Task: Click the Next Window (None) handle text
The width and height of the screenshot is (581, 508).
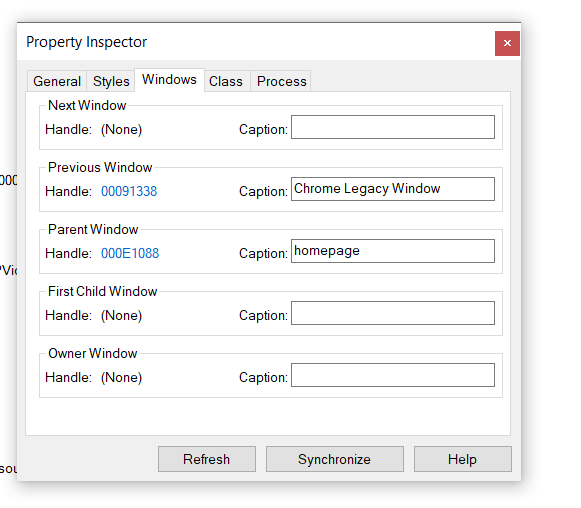Action: point(122,129)
